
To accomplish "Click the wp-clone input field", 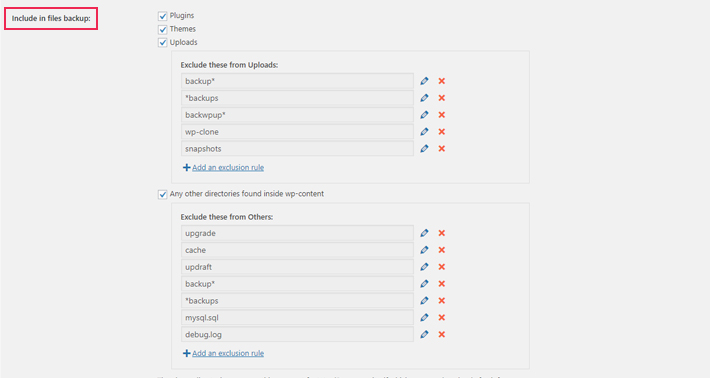I will point(297,132).
